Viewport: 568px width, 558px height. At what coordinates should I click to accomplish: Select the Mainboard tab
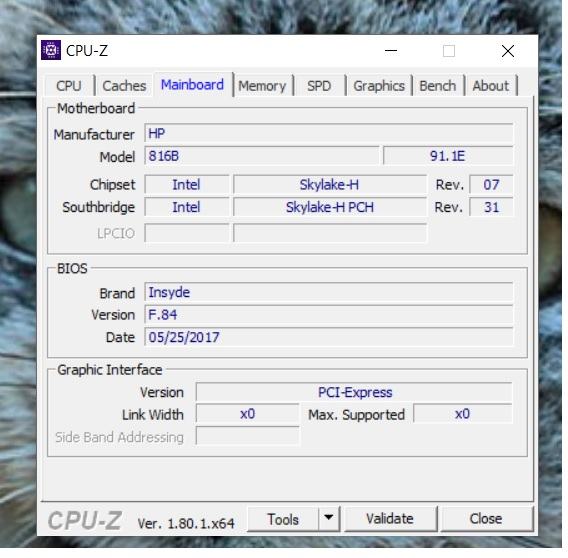tap(192, 85)
